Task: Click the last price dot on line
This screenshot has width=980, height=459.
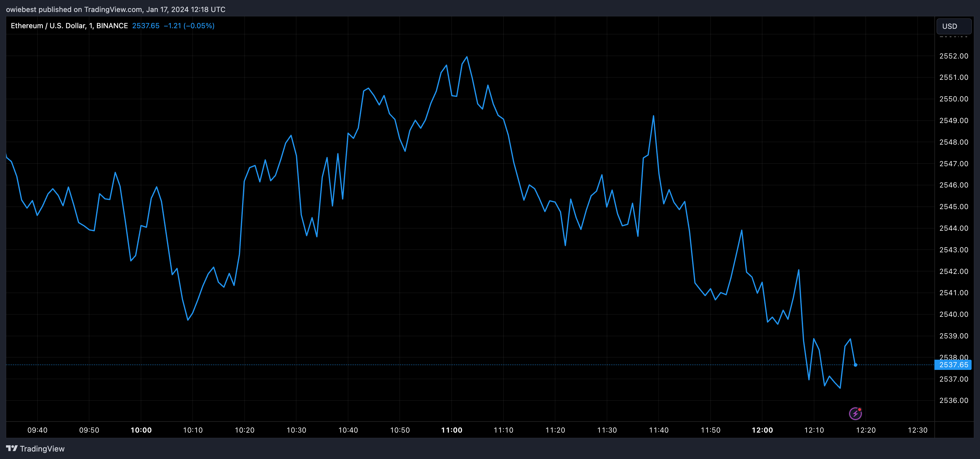Action: pyautogui.click(x=855, y=365)
